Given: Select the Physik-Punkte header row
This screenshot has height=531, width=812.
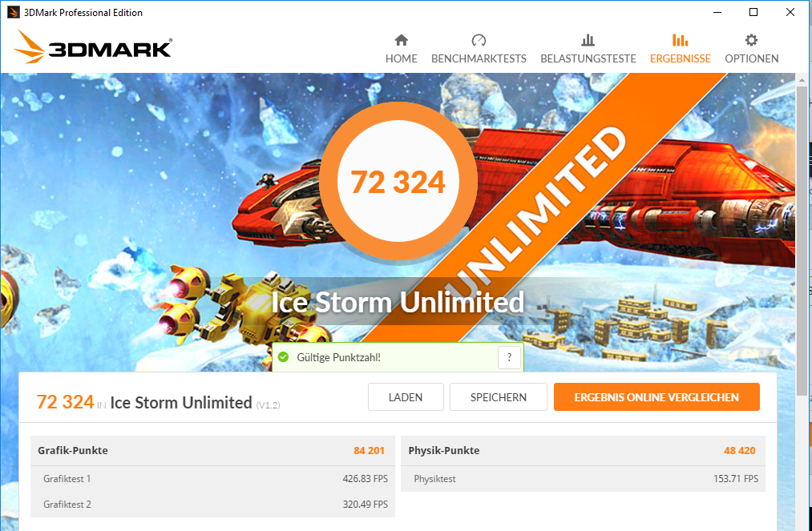Looking at the screenshot, I should click(x=583, y=450).
